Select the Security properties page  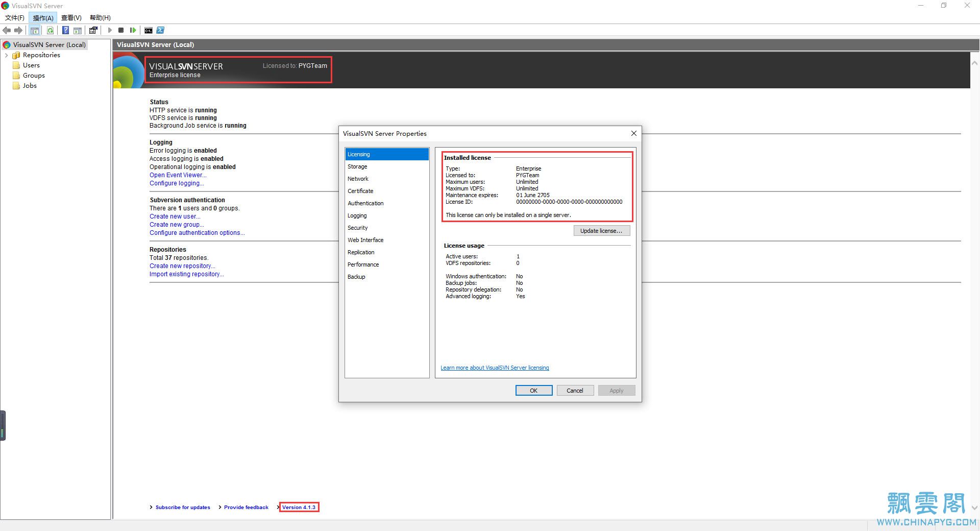pos(387,228)
